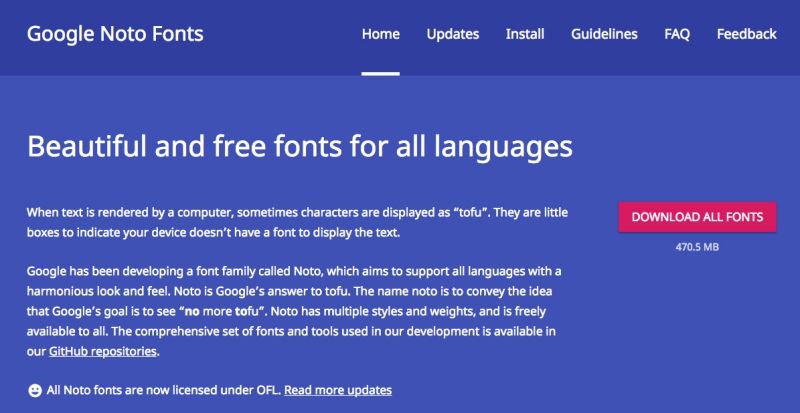Click the Beautiful and free fonts heading
This screenshot has width=800, height=413.
pyautogui.click(x=300, y=147)
